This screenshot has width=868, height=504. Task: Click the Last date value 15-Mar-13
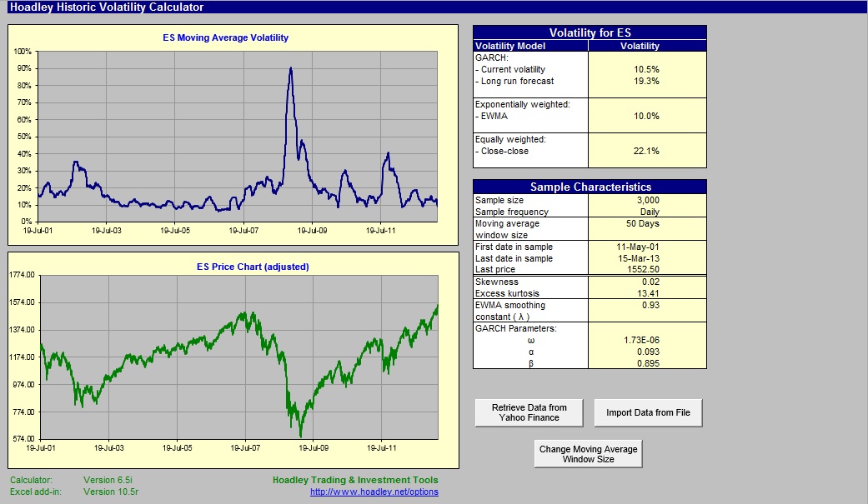[638, 258]
